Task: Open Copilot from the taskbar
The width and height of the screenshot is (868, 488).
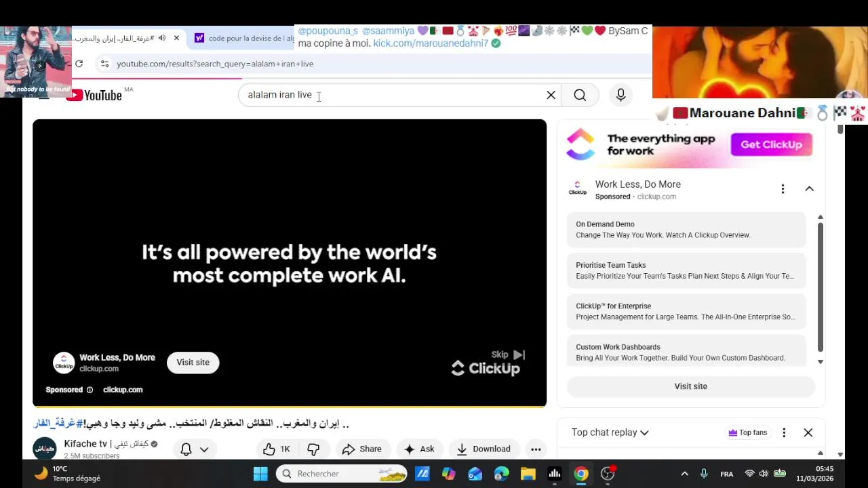Action: pos(448,474)
